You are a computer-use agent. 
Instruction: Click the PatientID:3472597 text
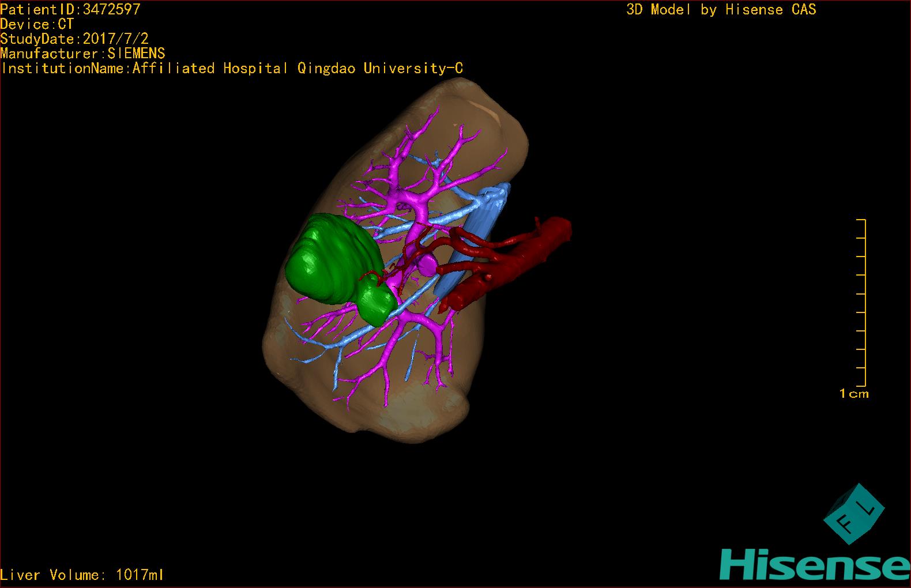pyautogui.click(x=70, y=9)
